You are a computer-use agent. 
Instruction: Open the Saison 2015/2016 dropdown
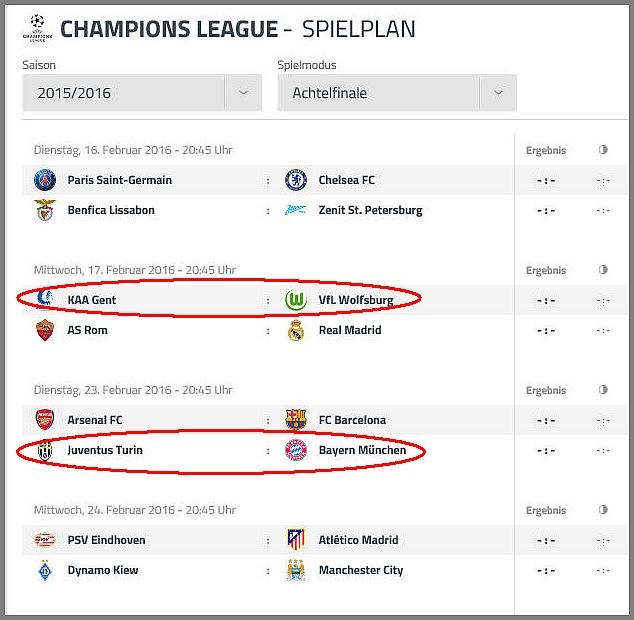click(x=142, y=93)
